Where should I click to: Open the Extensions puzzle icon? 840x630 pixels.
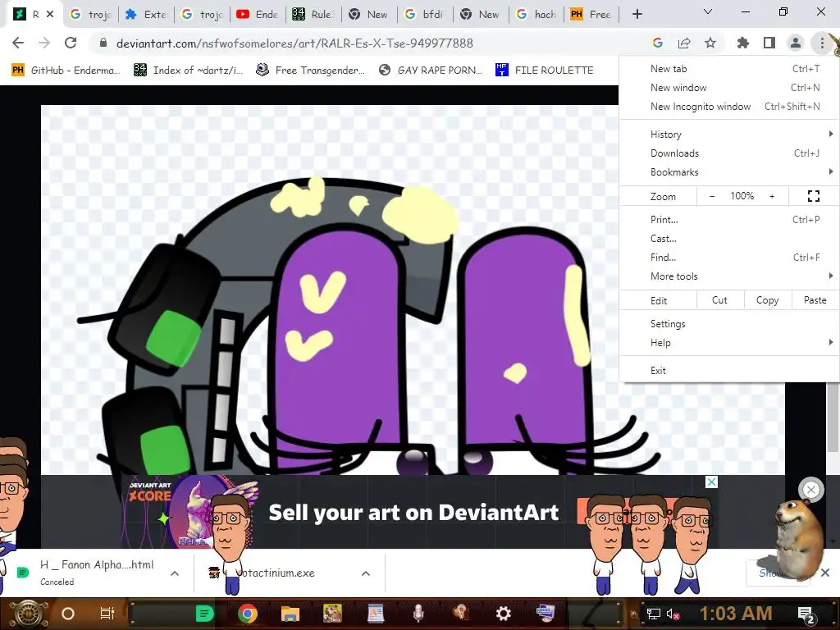[742, 43]
